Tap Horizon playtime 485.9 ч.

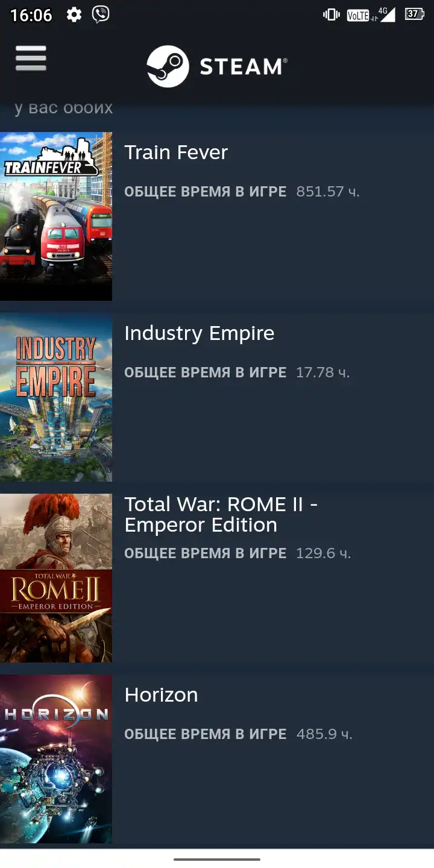pyautogui.click(x=324, y=734)
